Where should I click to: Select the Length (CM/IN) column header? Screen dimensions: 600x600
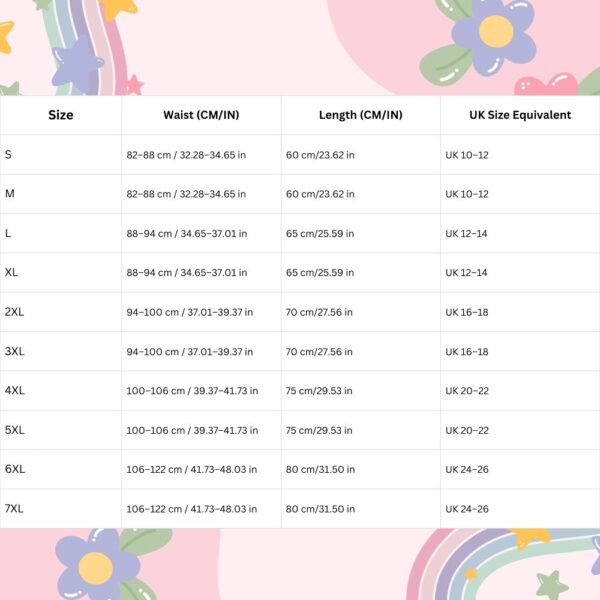[x=360, y=115]
